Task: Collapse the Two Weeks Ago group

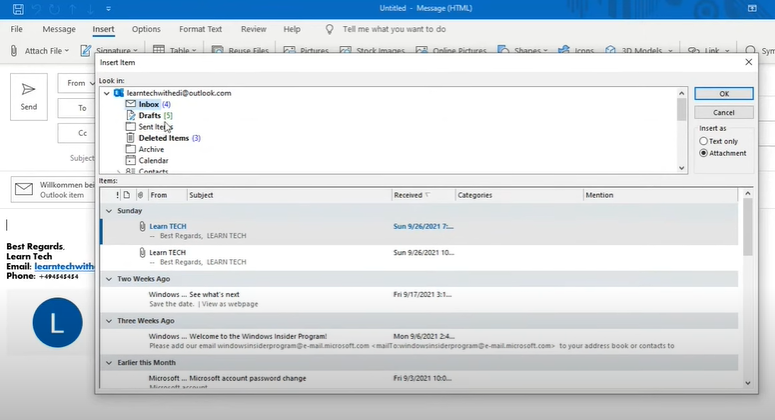Action: [109, 279]
